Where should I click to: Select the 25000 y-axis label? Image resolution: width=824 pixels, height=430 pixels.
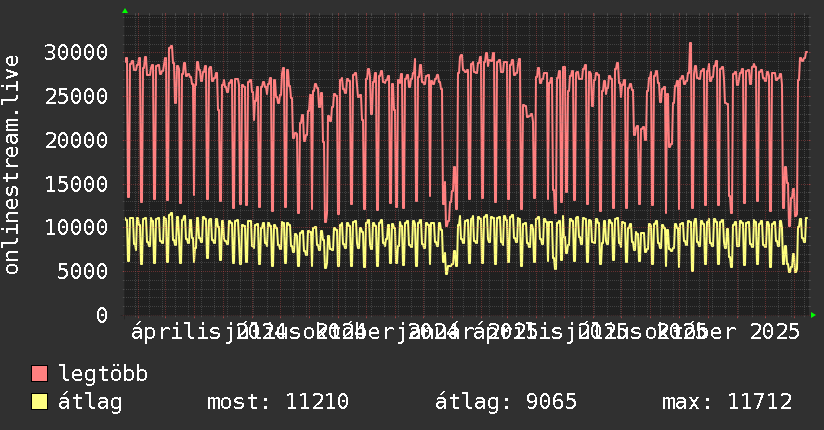click(76, 96)
